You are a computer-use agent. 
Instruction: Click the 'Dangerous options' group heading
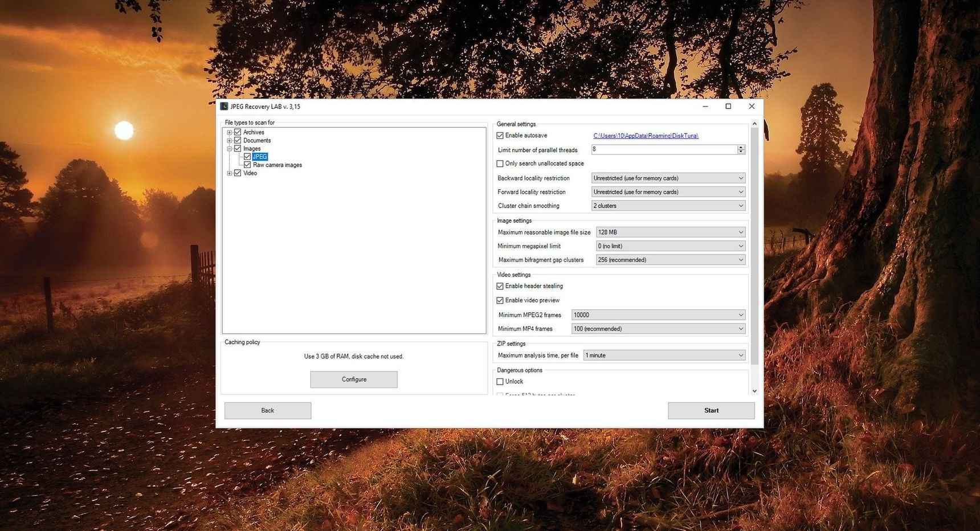520,370
